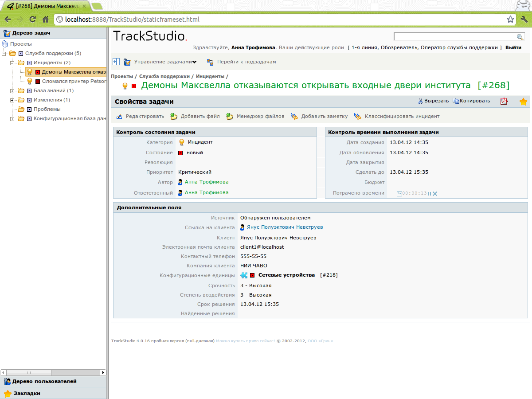Collapse the Служба поддержки tree node

tap(4, 53)
